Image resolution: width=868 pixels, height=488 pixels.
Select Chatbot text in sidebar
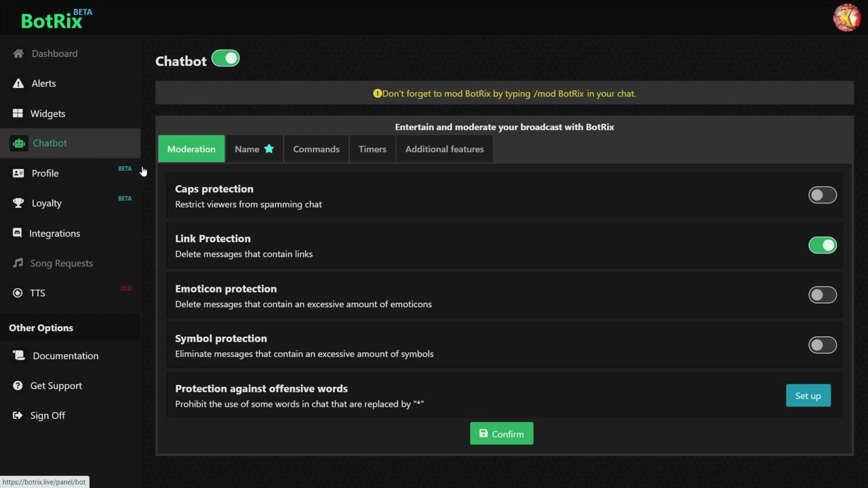point(50,143)
